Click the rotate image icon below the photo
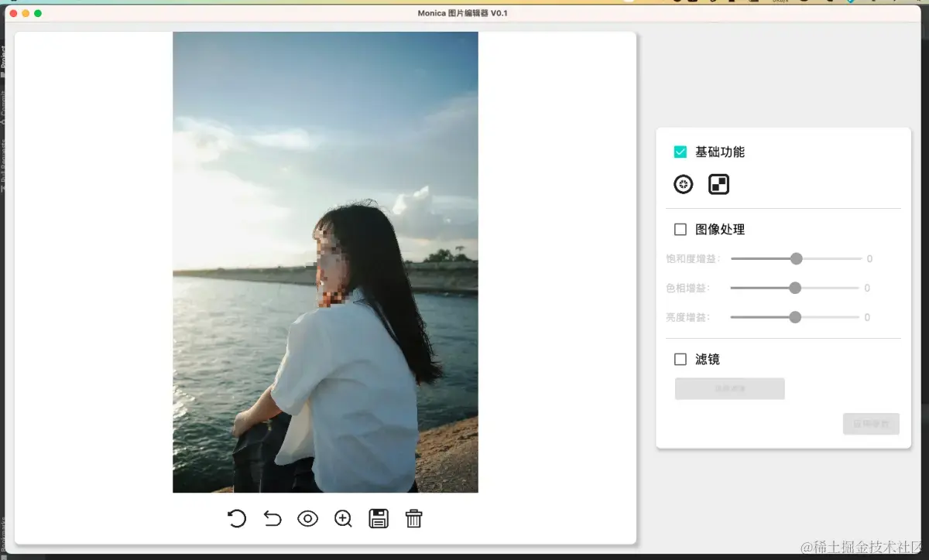 click(237, 518)
